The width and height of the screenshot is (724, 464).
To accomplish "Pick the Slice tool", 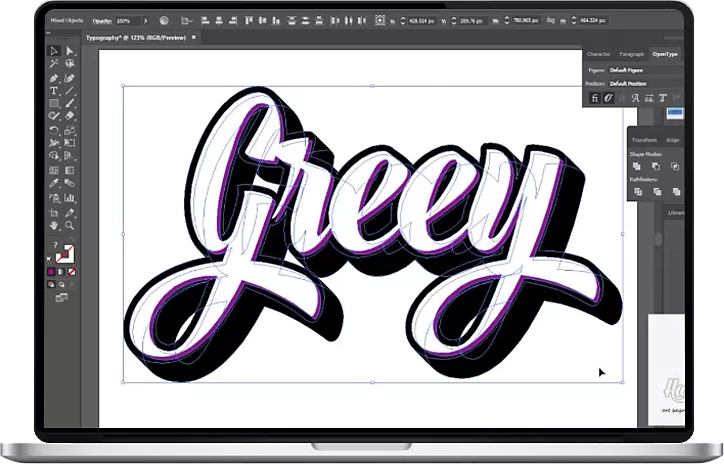I will (70, 213).
